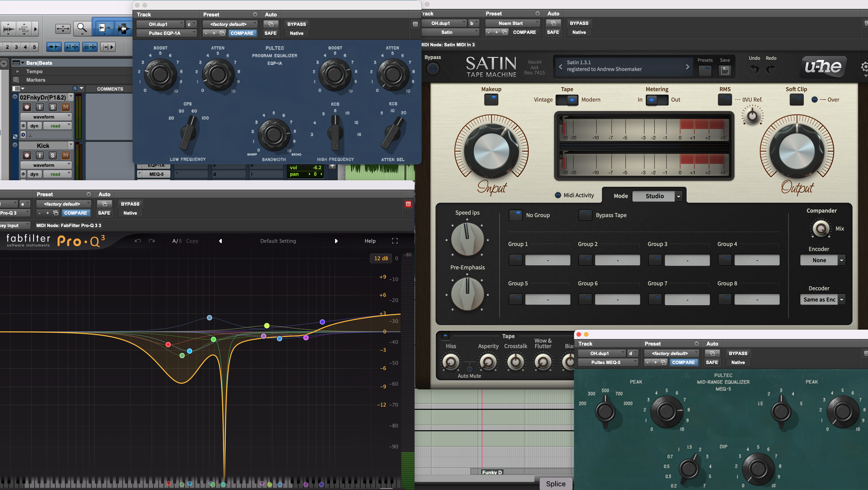Click automation enable icon in MEQ-5 header
This screenshot has width=868, height=490.
[712, 353]
